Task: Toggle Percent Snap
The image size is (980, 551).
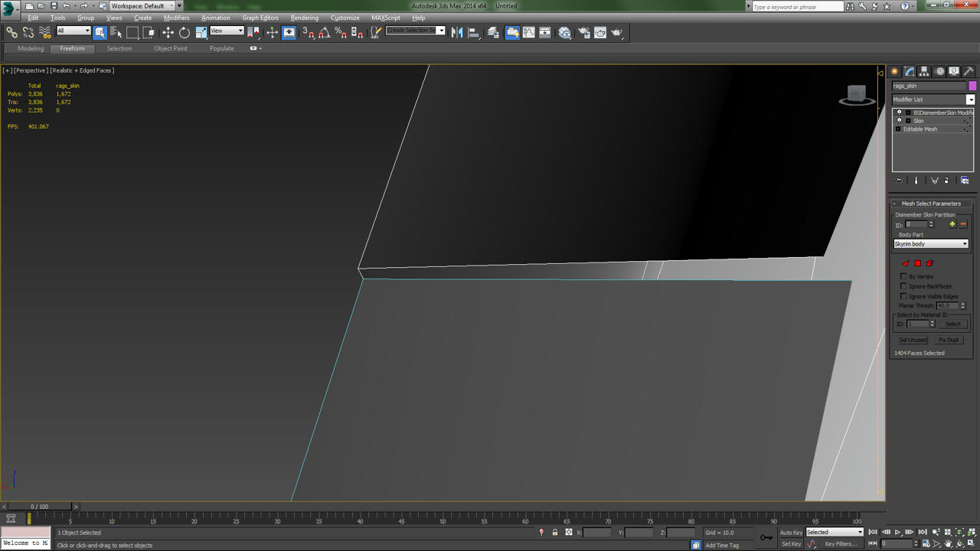Action: coord(341,32)
